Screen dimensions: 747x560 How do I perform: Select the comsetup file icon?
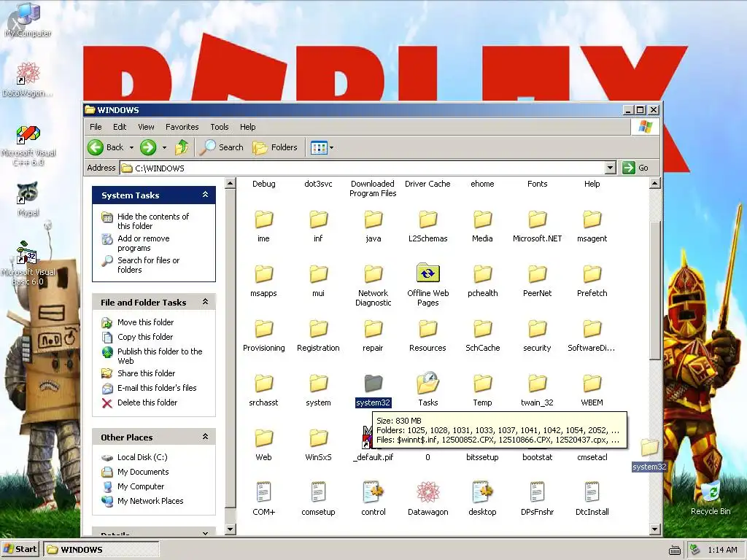coord(318,492)
